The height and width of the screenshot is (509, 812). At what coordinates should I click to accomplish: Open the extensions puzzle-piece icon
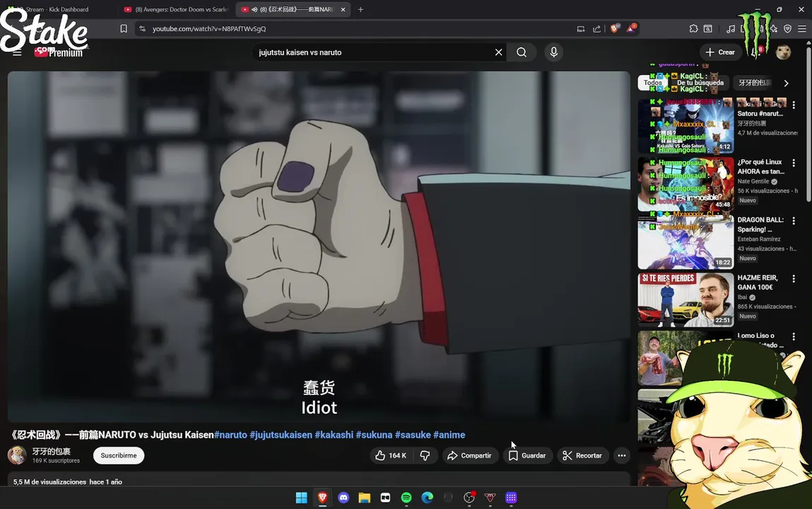point(693,29)
